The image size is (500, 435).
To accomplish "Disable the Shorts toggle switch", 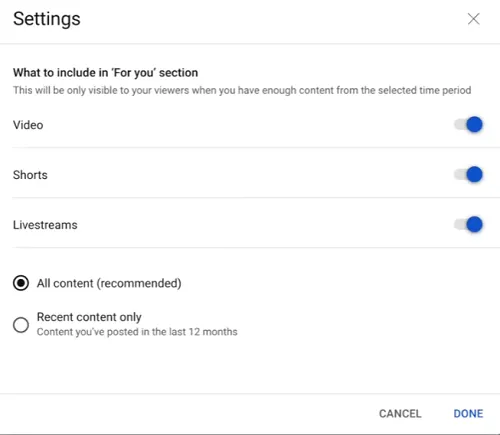I will 468,174.
